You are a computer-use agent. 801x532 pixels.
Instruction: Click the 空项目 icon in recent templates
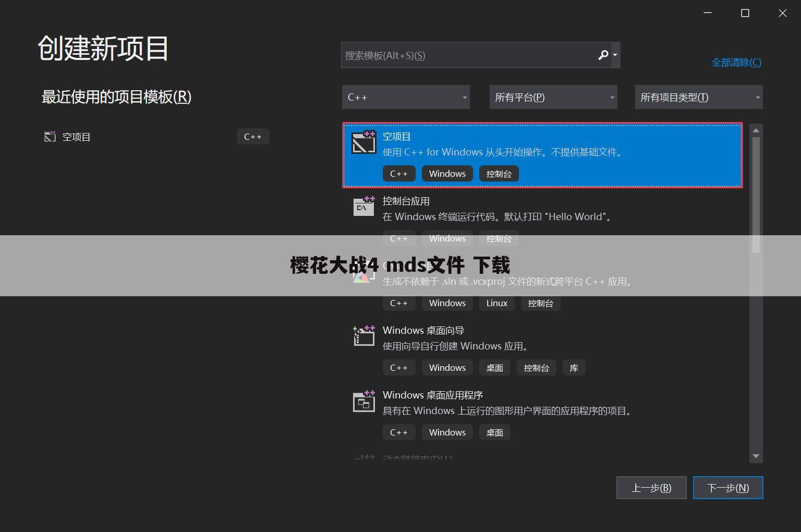coord(50,137)
